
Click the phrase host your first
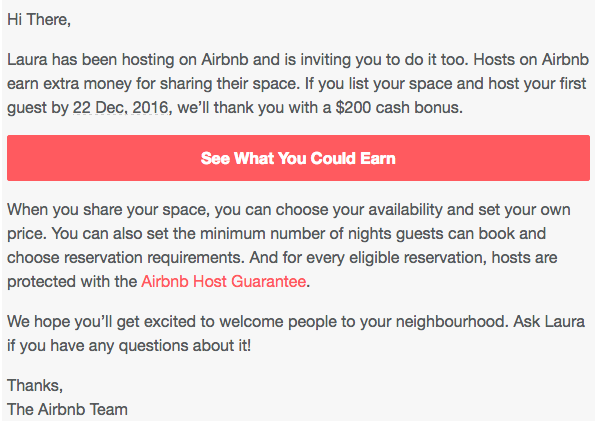[537, 84]
